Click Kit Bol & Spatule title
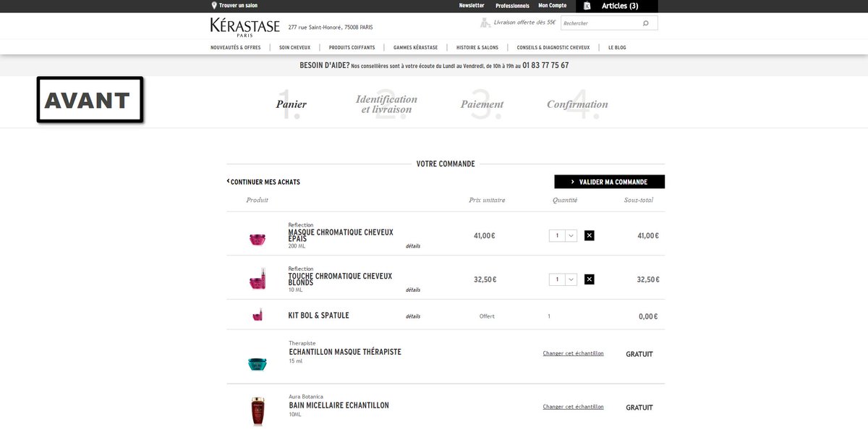 pyautogui.click(x=318, y=316)
